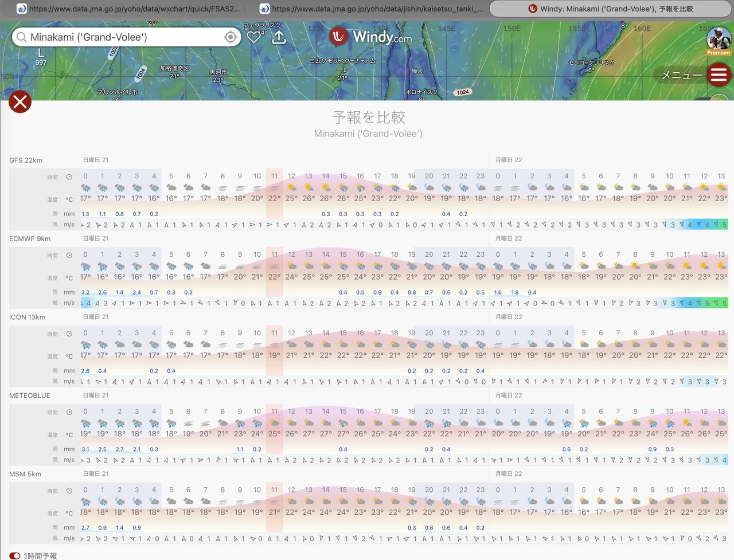Viewport: 734px width, 560px height.
Task: Click the 1024 isobar label on map
Action: tap(463, 92)
